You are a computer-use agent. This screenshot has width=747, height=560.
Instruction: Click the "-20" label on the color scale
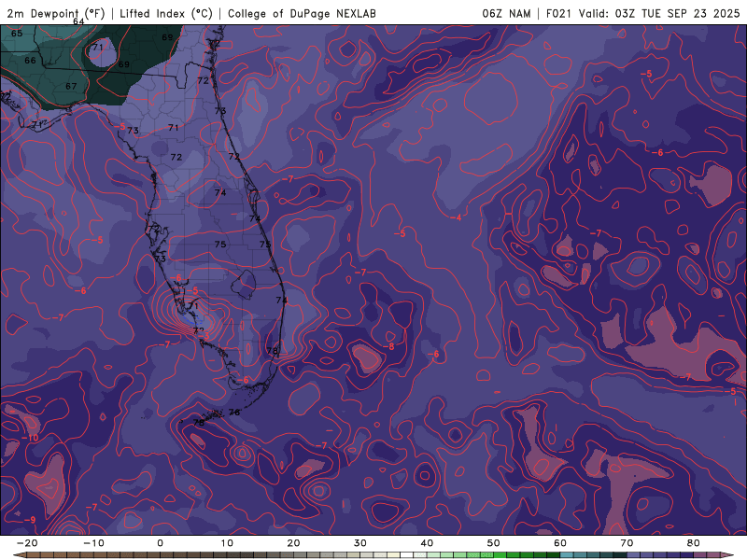coord(27,543)
